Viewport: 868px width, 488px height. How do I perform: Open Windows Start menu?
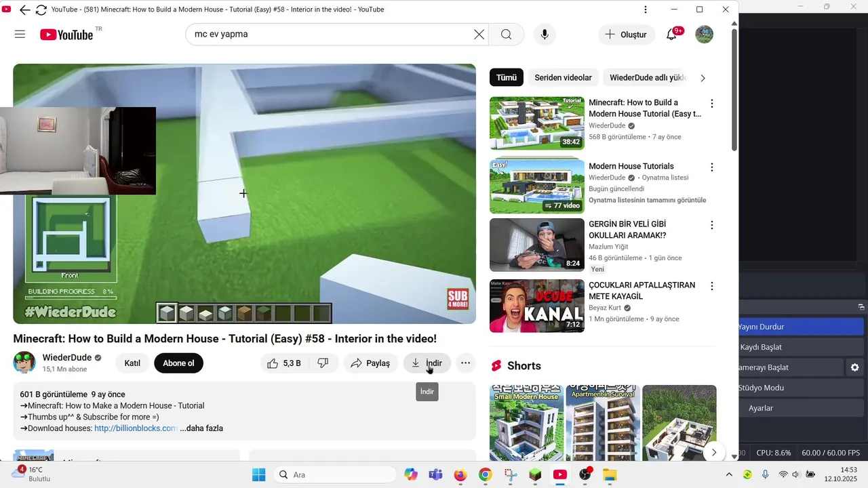pyautogui.click(x=258, y=474)
